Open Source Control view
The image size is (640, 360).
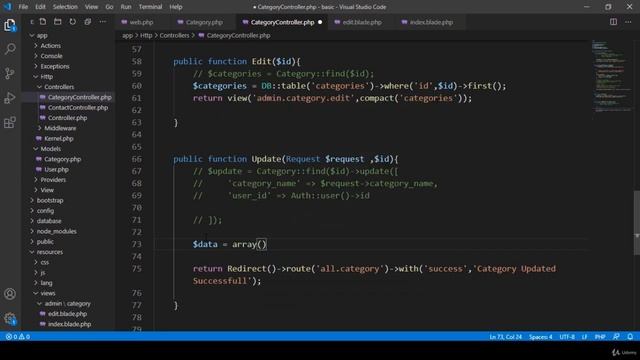(x=10, y=73)
